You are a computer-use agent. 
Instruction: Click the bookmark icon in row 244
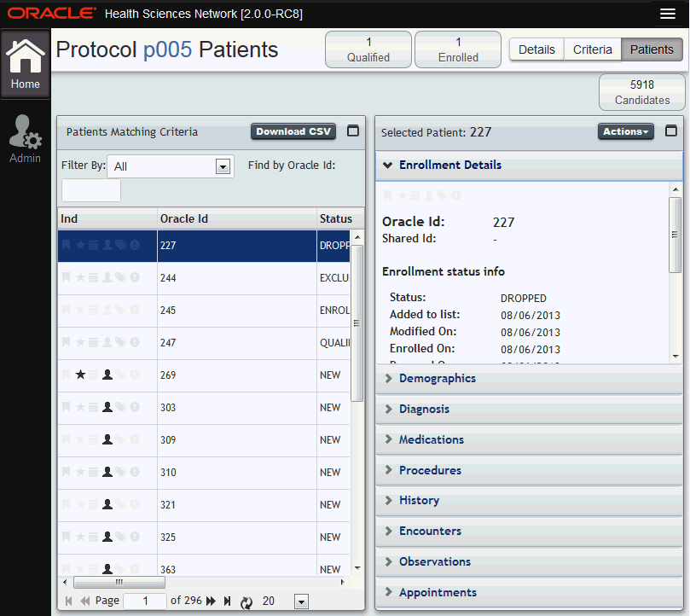pos(66,277)
